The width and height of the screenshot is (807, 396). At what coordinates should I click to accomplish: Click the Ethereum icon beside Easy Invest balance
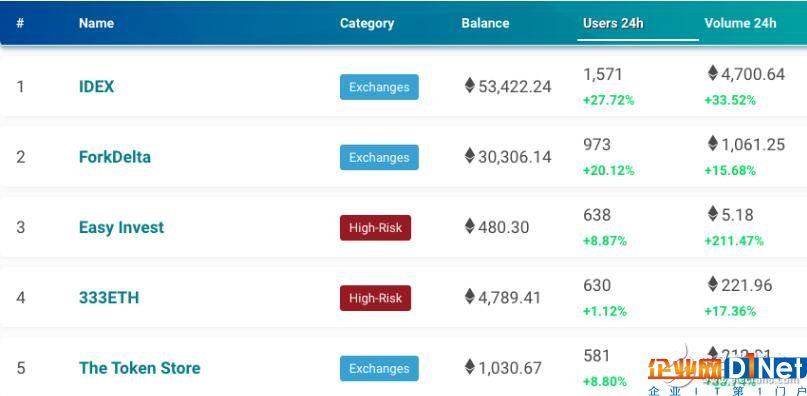click(469, 226)
